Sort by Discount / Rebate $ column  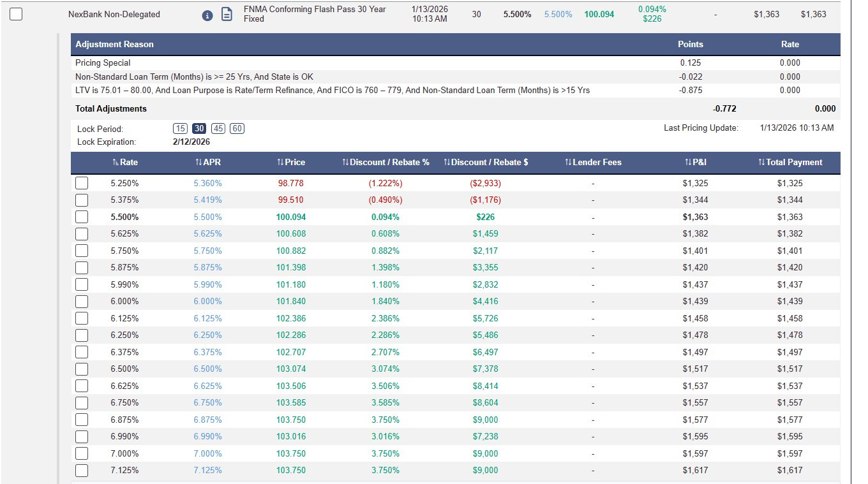[x=486, y=162]
